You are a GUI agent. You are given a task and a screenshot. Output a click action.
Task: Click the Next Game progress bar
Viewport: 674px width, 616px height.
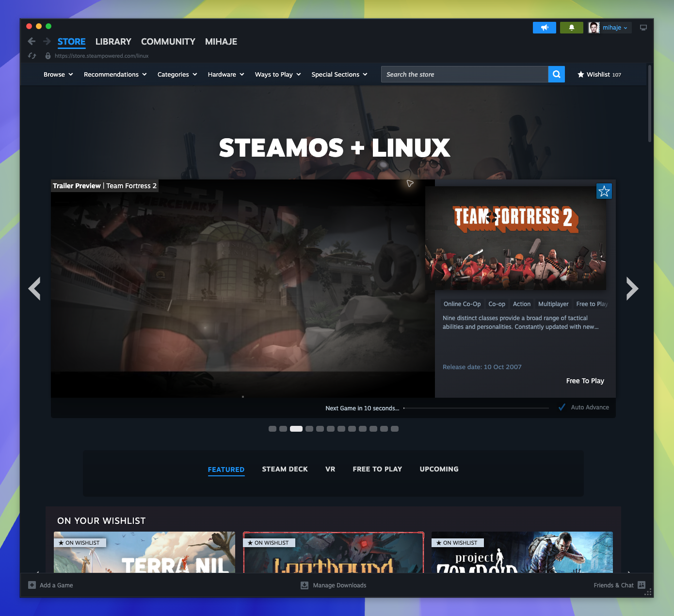(476, 408)
